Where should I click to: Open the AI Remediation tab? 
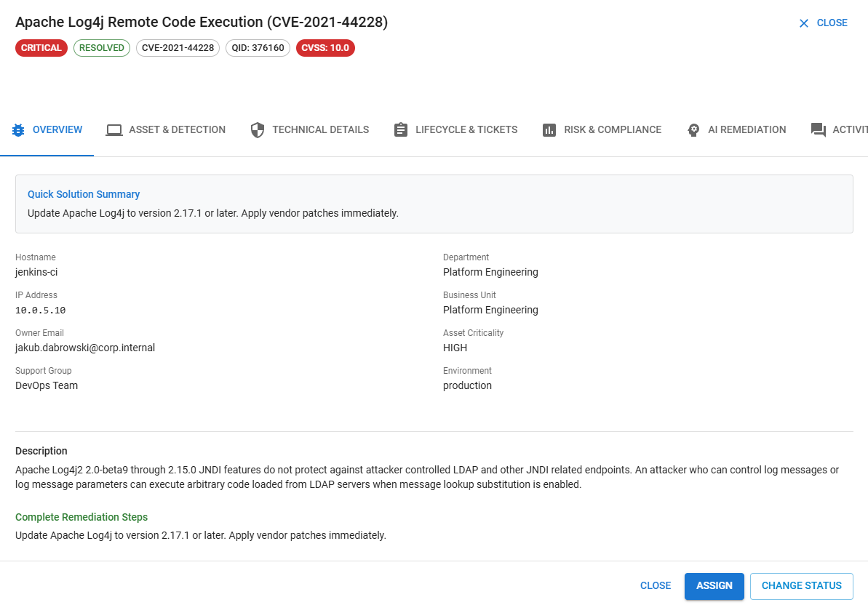736,130
